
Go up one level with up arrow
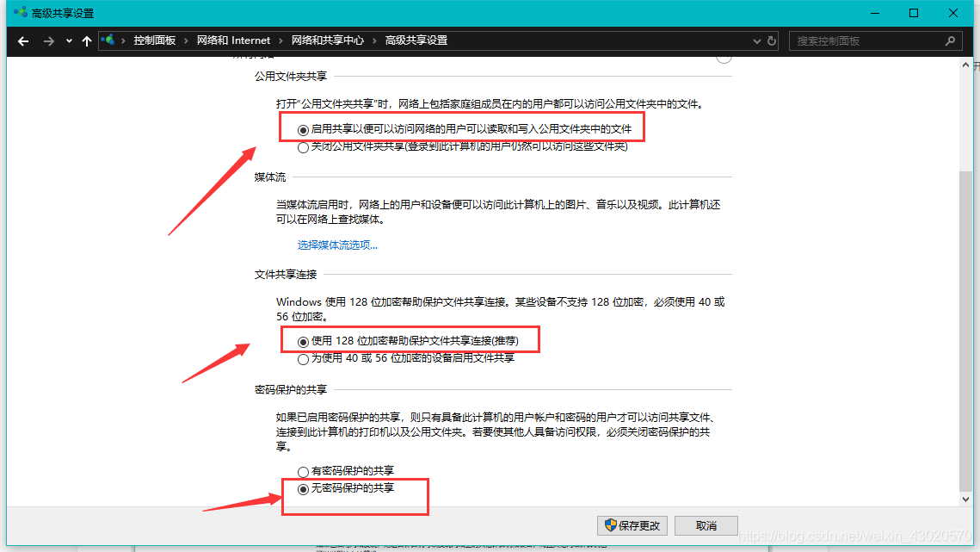point(87,41)
